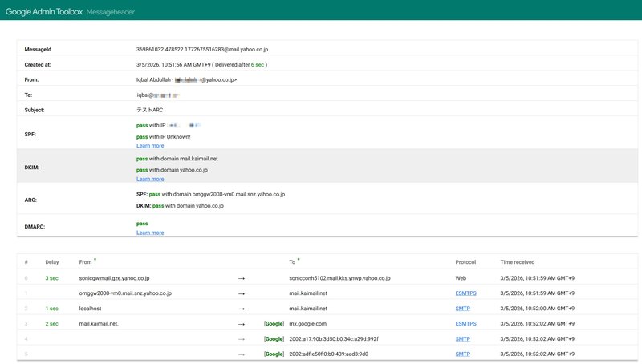
Task: Click Web protocol cell in row 0
Action: pos(461,278)
